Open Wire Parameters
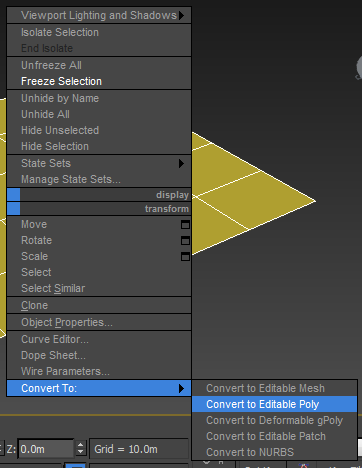Viewport: 362px width, 468px height. [99, 371]
